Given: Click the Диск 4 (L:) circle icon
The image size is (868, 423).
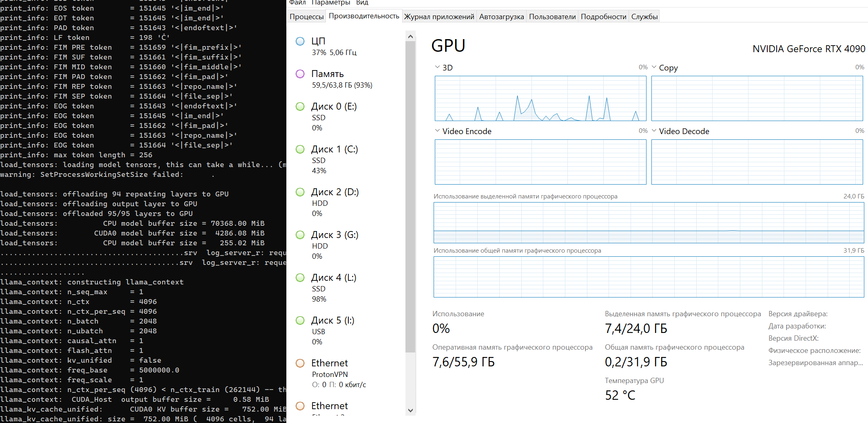Looking at the screenshot, I should point(300,278).
